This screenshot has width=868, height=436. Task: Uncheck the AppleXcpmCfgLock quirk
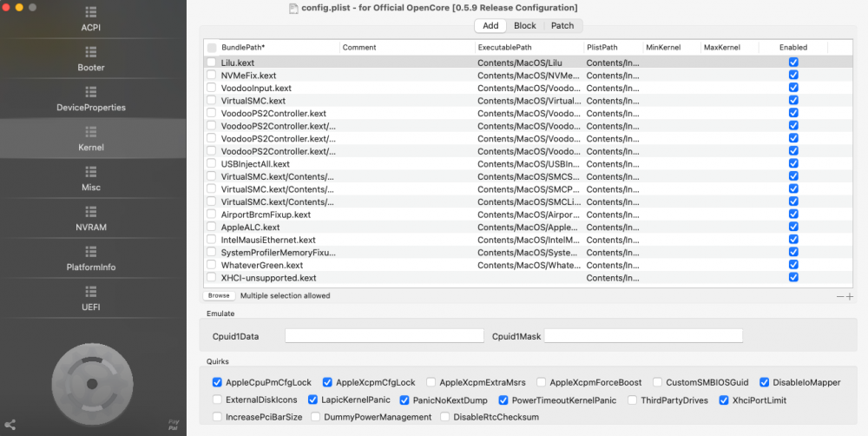(327, 382)
